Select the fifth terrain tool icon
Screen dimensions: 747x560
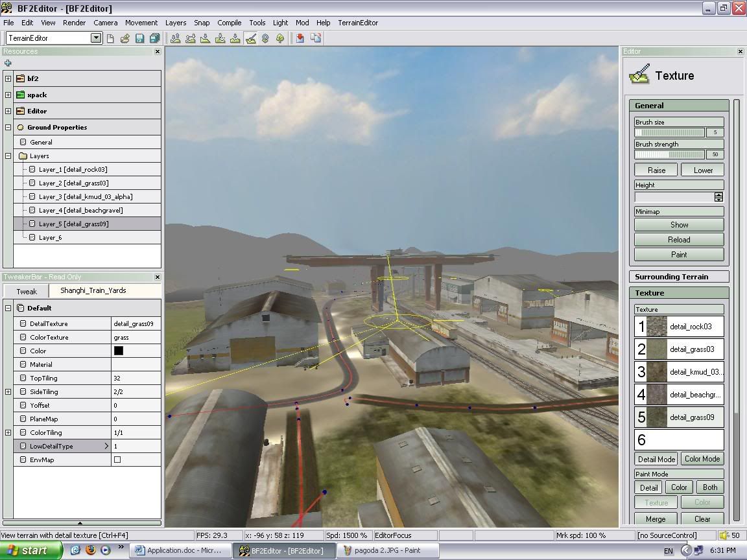click(235, 38)
